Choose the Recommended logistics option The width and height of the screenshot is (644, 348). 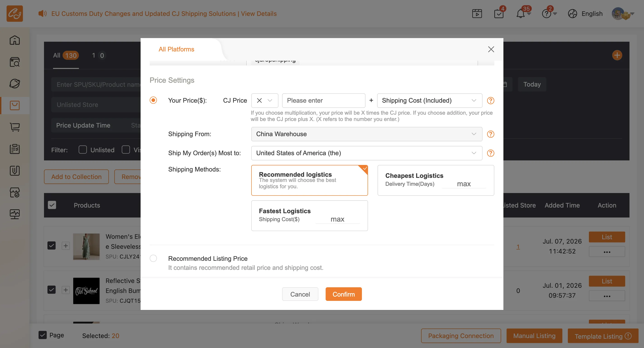309,180
